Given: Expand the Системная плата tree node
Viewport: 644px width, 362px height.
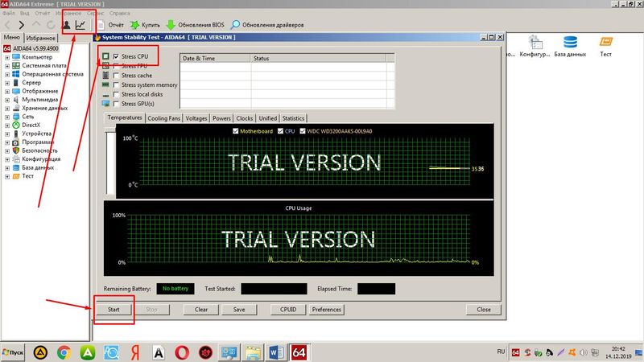Looking at the screenshot, I should (7, 66).
